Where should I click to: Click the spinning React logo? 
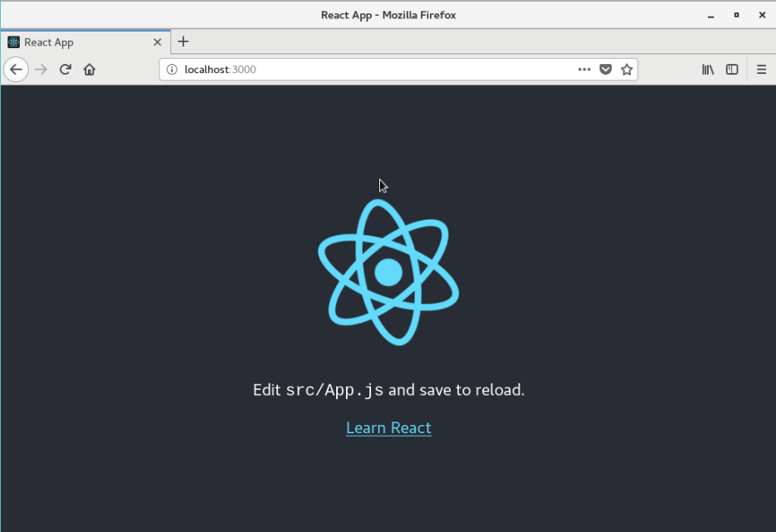[388, 272]
